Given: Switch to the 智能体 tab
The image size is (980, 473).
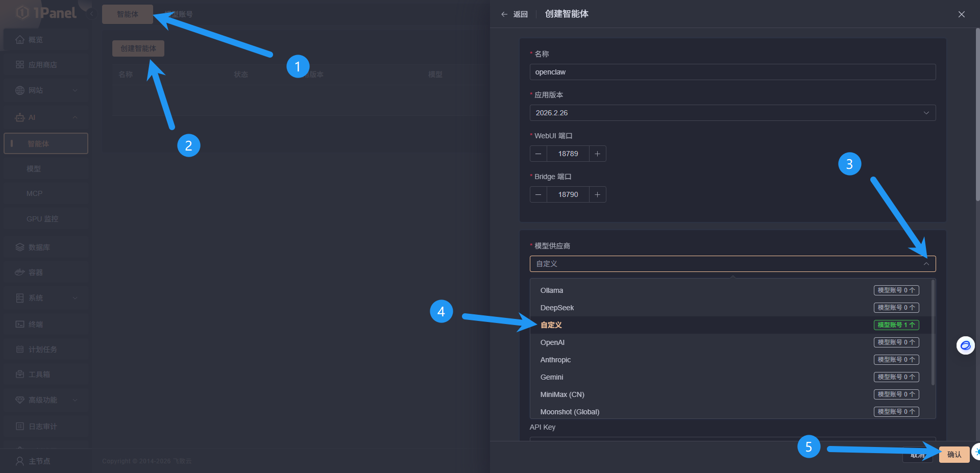Looking at the screenshot, I should (x=128, y=14).
